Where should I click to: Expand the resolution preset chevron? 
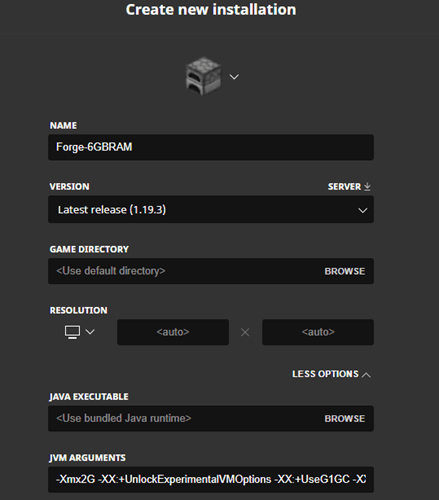(90, 332)
